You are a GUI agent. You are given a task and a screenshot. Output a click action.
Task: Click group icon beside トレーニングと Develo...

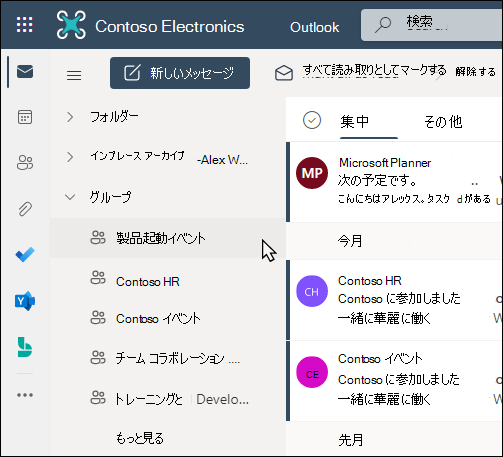(98, 398)
